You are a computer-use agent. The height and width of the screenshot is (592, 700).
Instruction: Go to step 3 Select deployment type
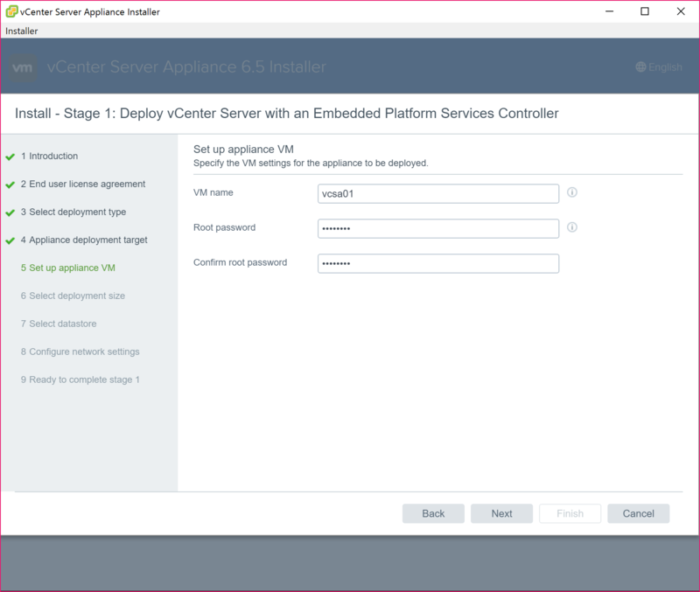pos(73,212)
